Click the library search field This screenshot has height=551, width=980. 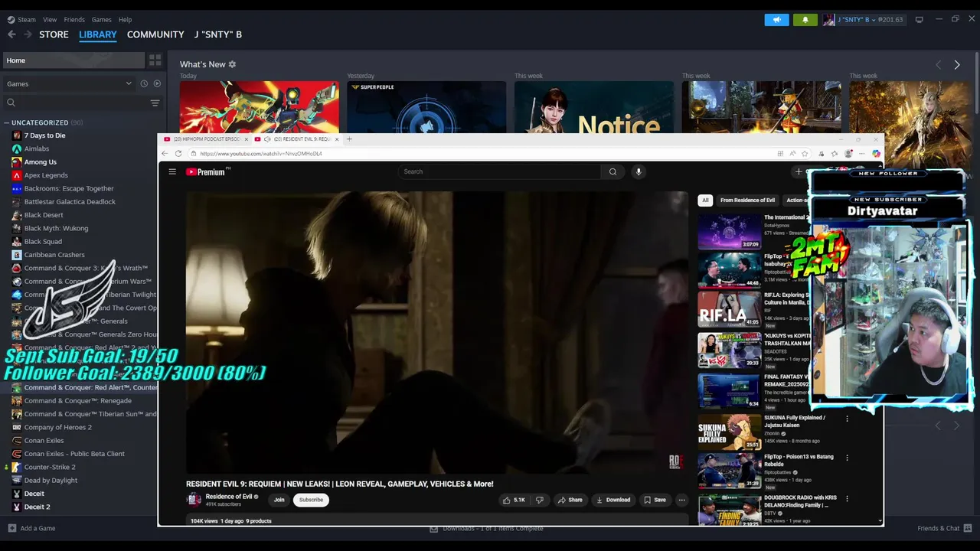77,103
